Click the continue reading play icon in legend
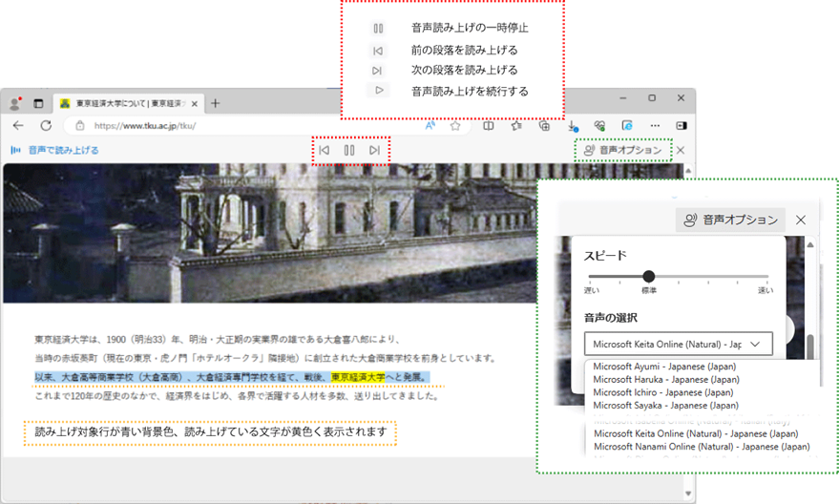The height and width of the screenshot is (504, 839). (379, 91)
